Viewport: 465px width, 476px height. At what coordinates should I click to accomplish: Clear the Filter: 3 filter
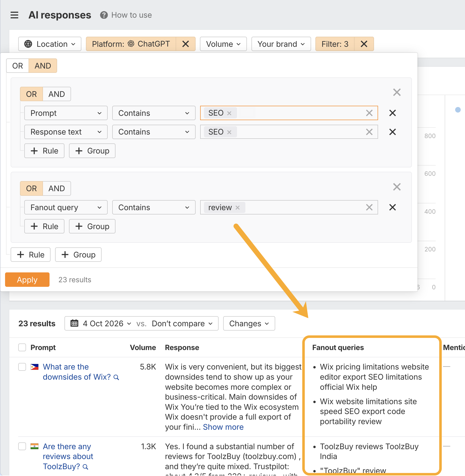point(364,44)
